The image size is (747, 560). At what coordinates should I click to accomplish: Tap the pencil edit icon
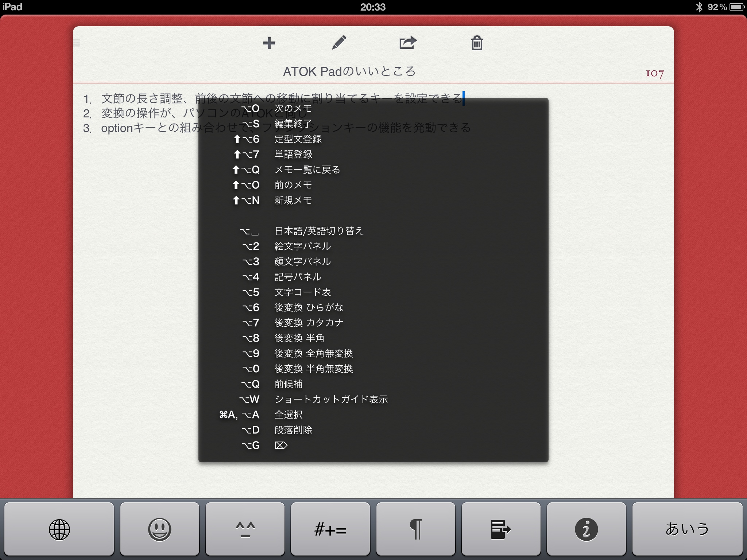(339, 43)
